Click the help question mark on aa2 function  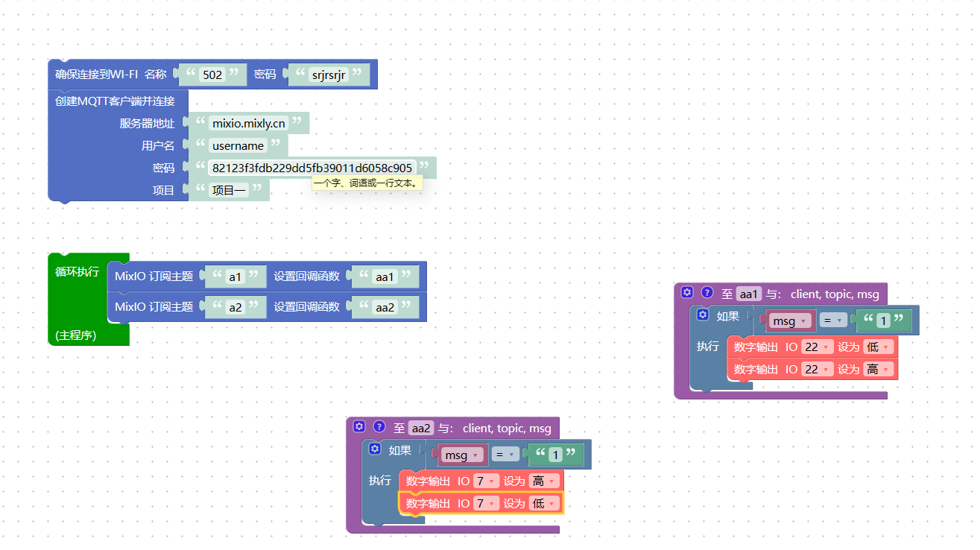coord(379,427)
